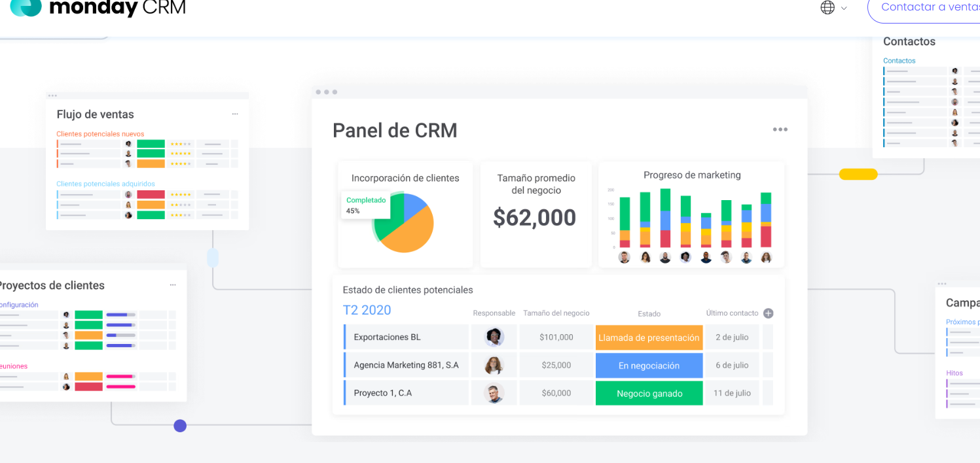Click the Flujo de ventas card title
This screenshot has width=980, height=463.
(x=95, y=114)
